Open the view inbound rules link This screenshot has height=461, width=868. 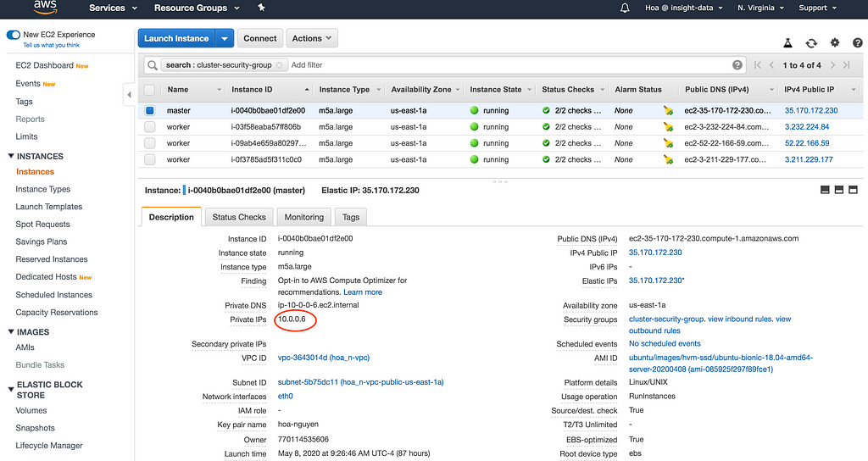739,319
